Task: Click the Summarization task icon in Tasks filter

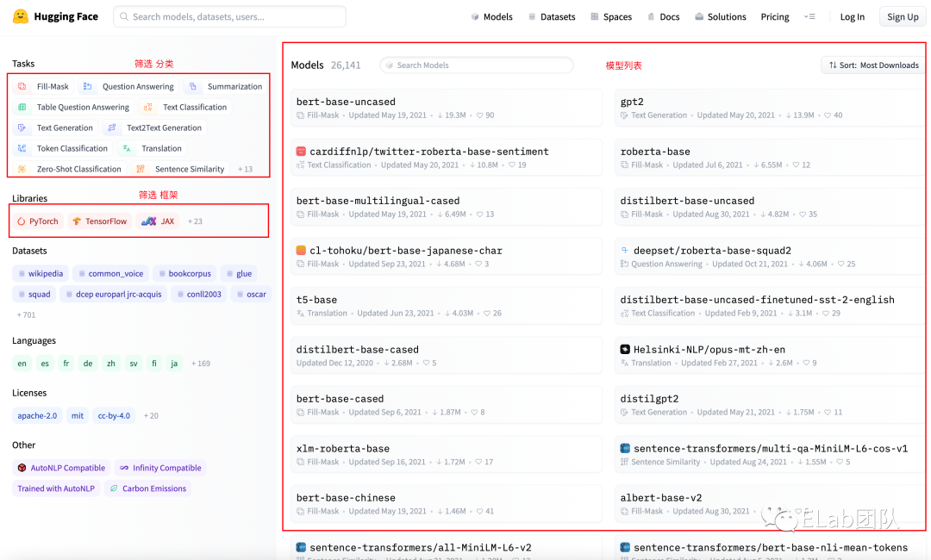Action: (193, 87)
